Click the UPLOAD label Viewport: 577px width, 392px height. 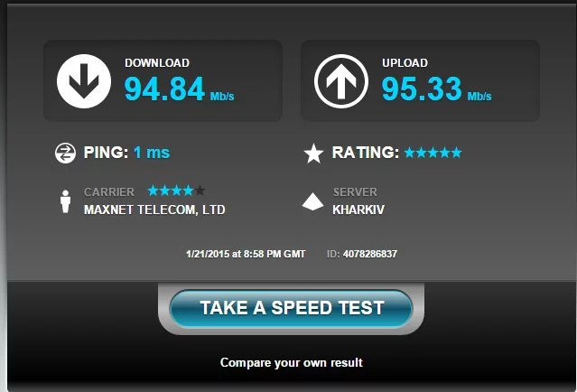405,63
